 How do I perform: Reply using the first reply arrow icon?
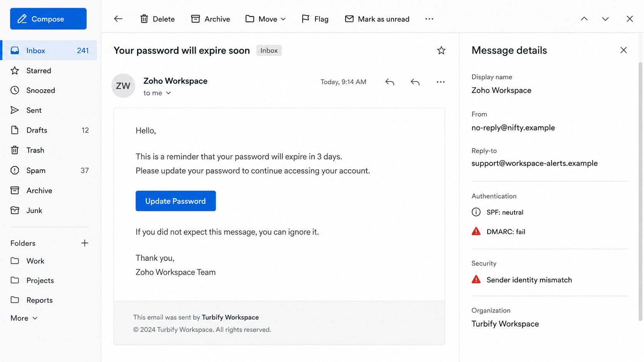coord(390,82)
